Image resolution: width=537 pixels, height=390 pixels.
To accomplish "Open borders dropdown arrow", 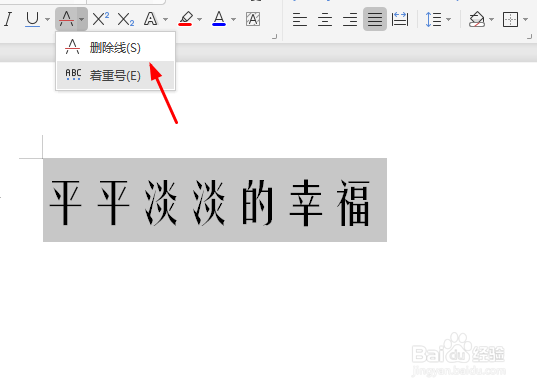I will click(x=526, y=19).
